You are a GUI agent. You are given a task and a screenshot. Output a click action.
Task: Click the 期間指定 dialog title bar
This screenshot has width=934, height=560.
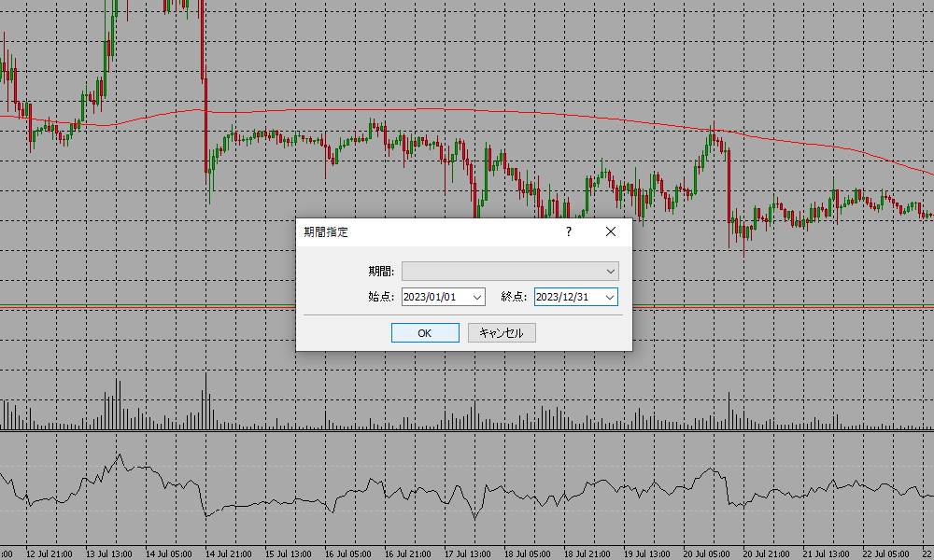click(420, 231)
